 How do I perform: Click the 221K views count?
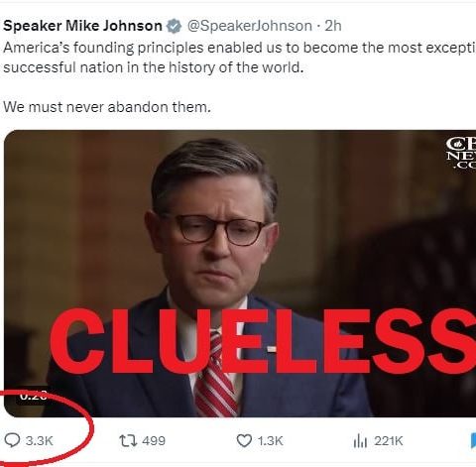(389, 441)
